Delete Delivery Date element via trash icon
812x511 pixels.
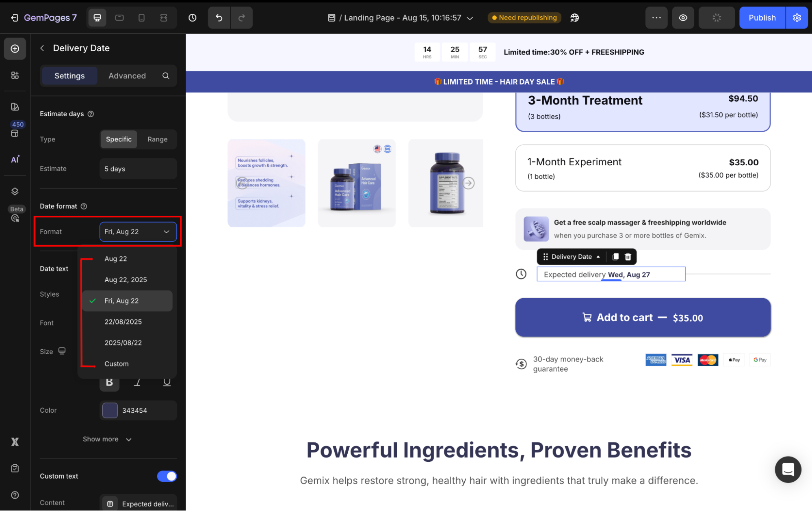pos(628,257)
